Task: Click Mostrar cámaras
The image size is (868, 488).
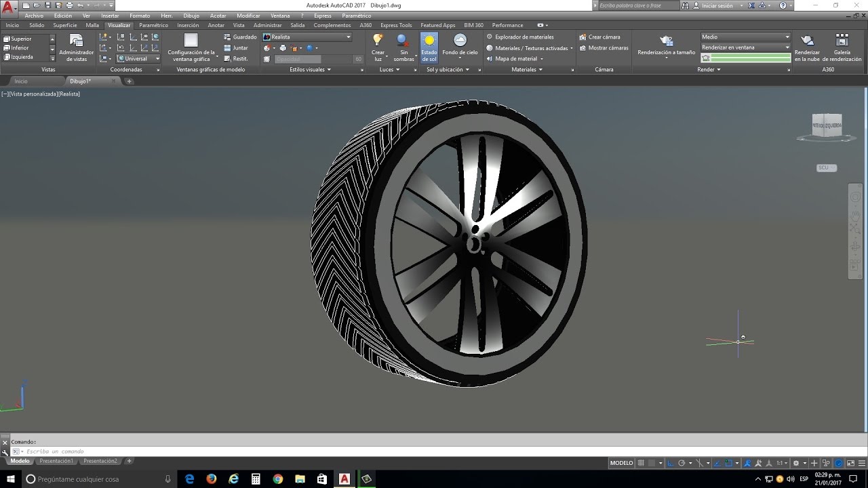Action: pyautogui.click(x=604, y=48)
